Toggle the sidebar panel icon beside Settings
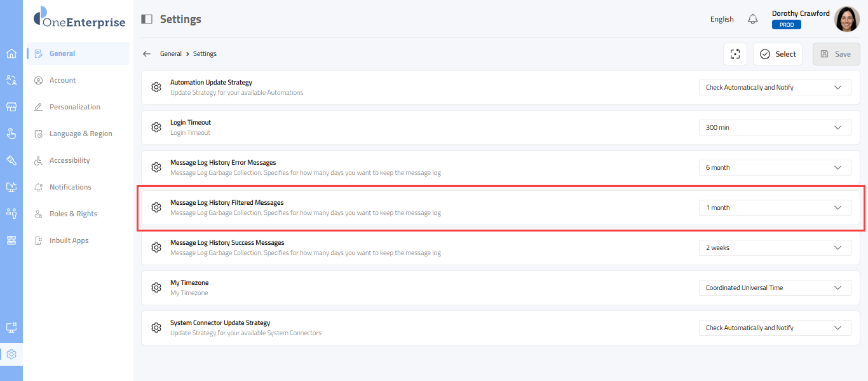Screen dimensions: 868x381 tap(147, 19)
